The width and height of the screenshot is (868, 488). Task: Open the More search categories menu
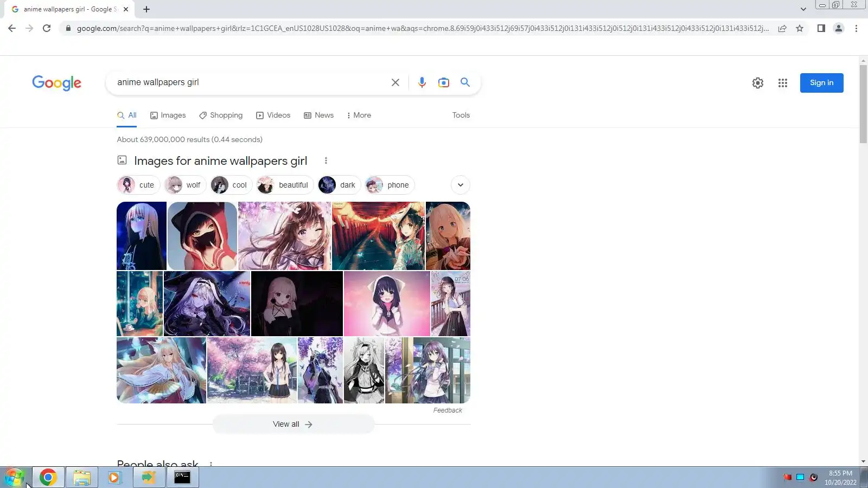pyautogui.click(x=359, y=115)
